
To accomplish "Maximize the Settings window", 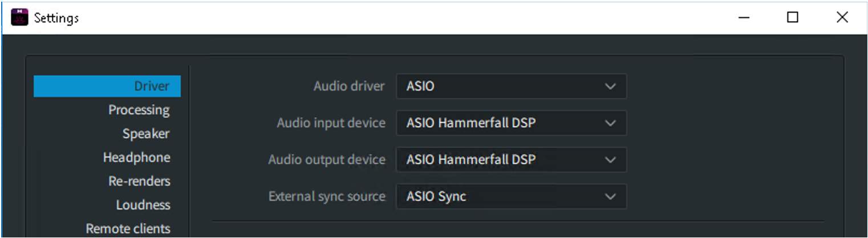I will [x=792, y=18].
